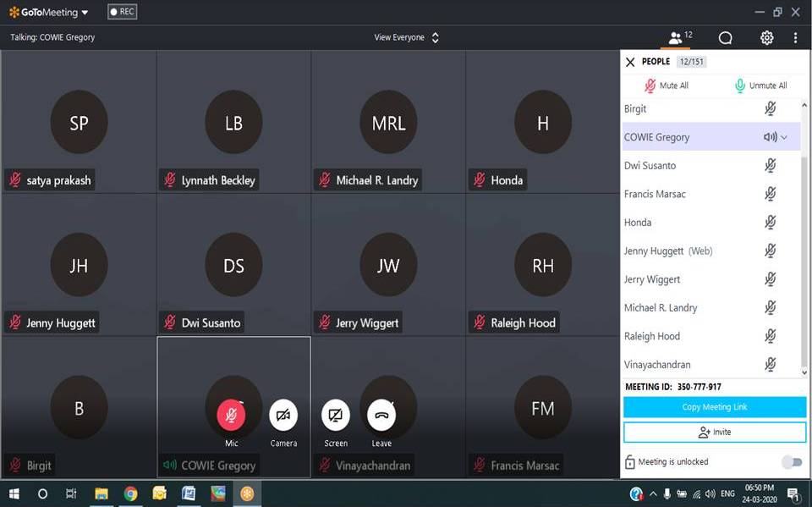Viewport: 812px width, 507px height.
Task: Click the Meeting ID 350-777-917 text
Action: point(673,387)
